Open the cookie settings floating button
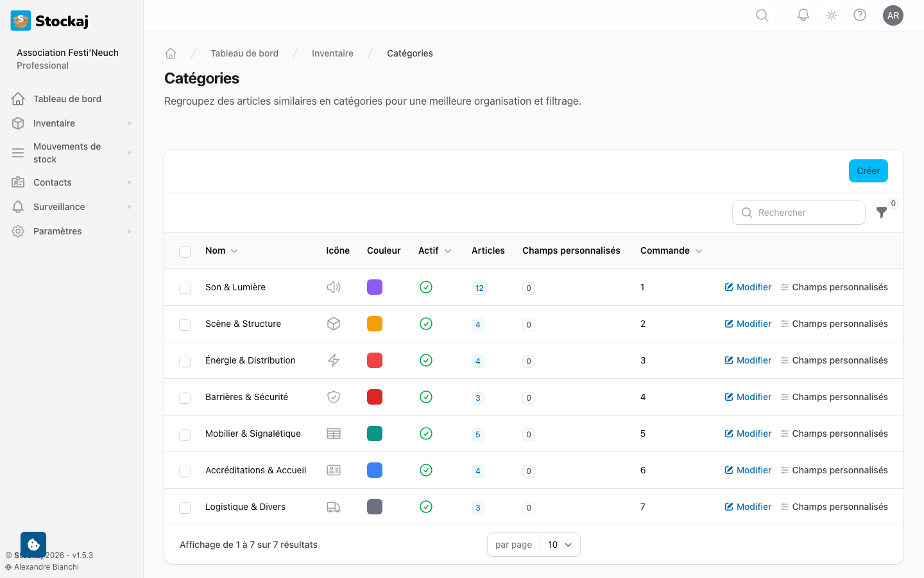This screenshot has height=578, width=924. pyautogui.click(x=33, y=545)
